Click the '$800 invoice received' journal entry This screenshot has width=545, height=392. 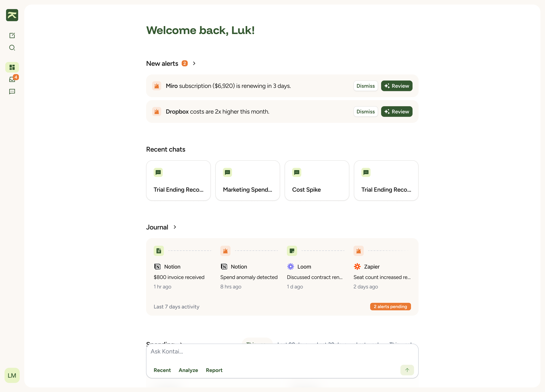click(179, 277)
